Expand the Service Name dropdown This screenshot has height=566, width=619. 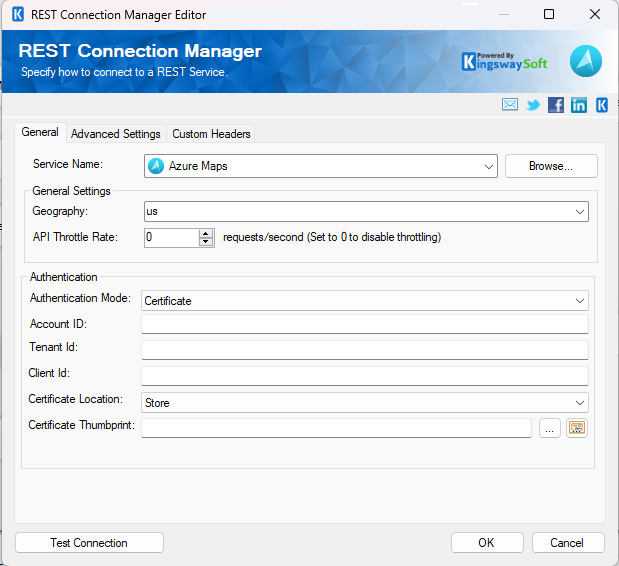tap(488, 167)
